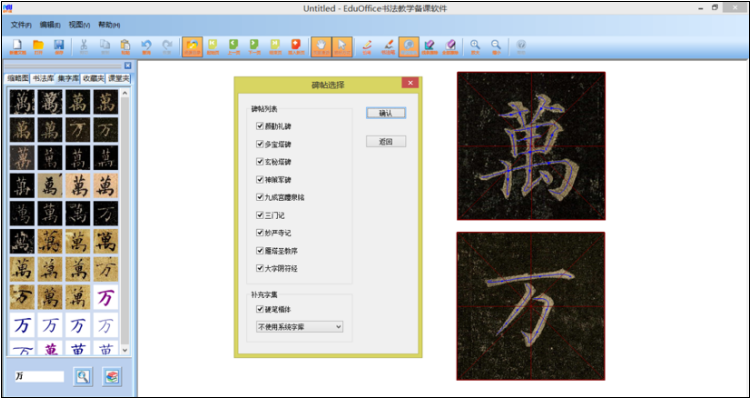
Task: Switch to the 集字库 tab
Action: (68, 79)
